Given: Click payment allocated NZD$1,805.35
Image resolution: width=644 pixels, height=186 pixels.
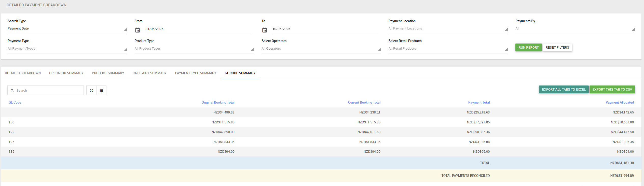Looking at the screenshot, I should pyautogui.click(x=623, y=142).
